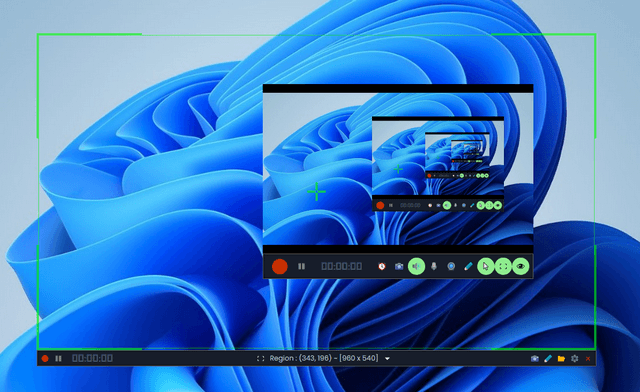Open drawing tool pencil in the bottom bar
The width and height of the screenshot is (640, 392).
[548, 359]
